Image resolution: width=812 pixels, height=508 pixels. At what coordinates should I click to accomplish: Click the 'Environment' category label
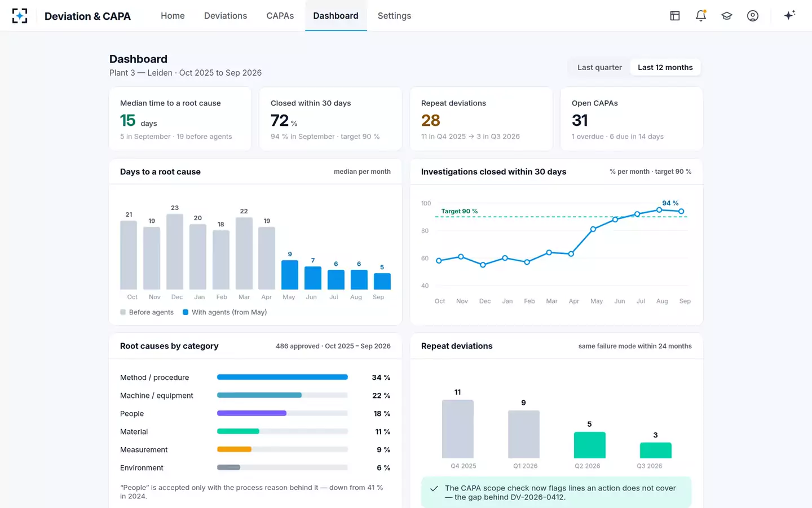pyautogui.click(x=142, y=468)
